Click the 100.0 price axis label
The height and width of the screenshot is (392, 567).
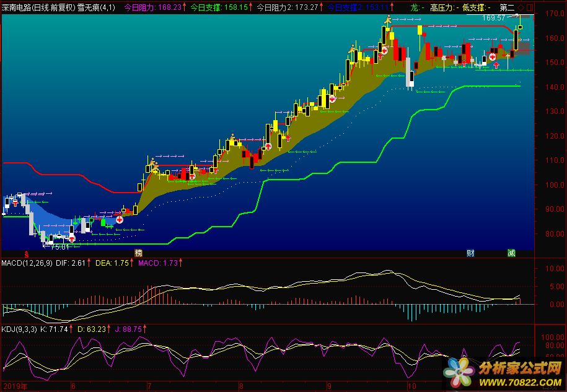[555, 185]
